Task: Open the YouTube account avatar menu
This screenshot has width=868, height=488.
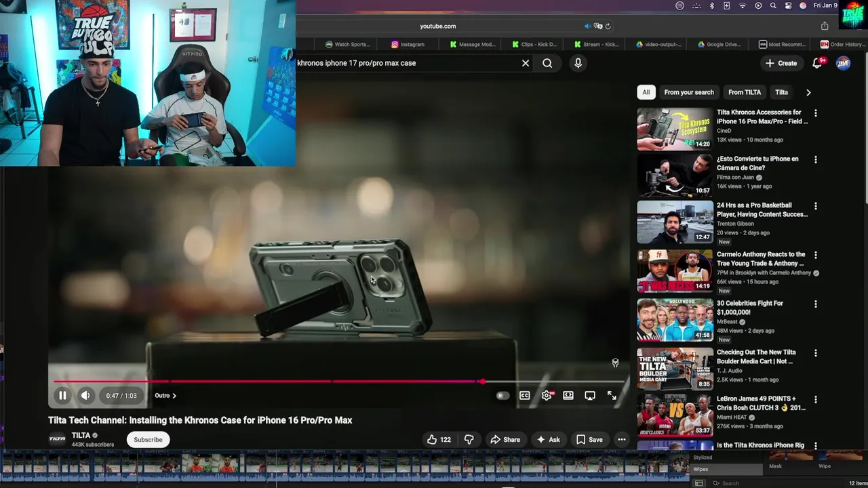Action: (843, 63)
